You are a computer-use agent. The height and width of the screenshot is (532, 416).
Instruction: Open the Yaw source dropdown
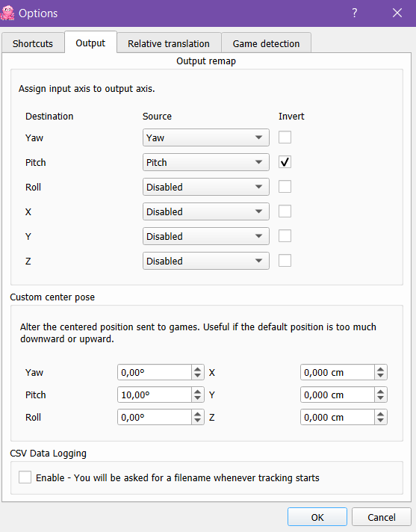pos(206,137)
